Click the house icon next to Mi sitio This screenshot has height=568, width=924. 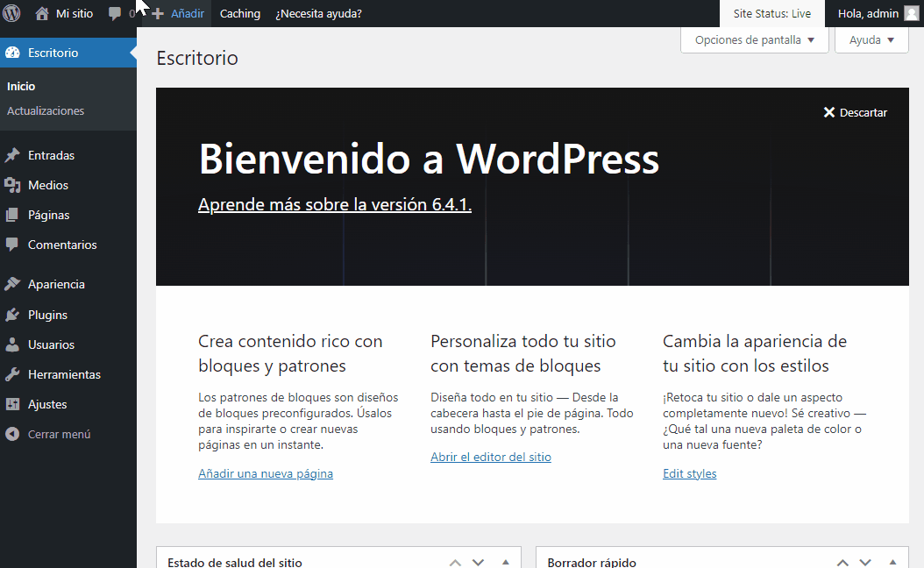[x=42, y=13]
